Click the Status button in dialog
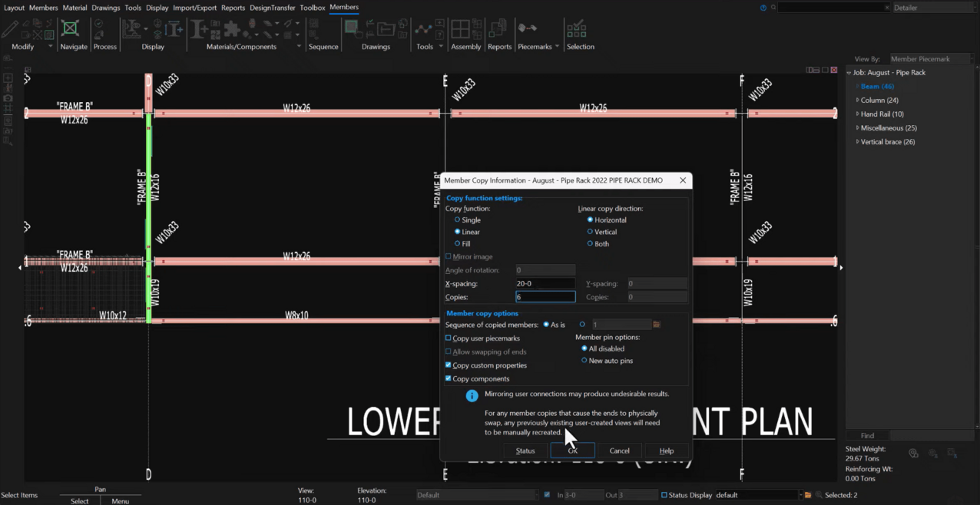980x505 pixels. 525,451
